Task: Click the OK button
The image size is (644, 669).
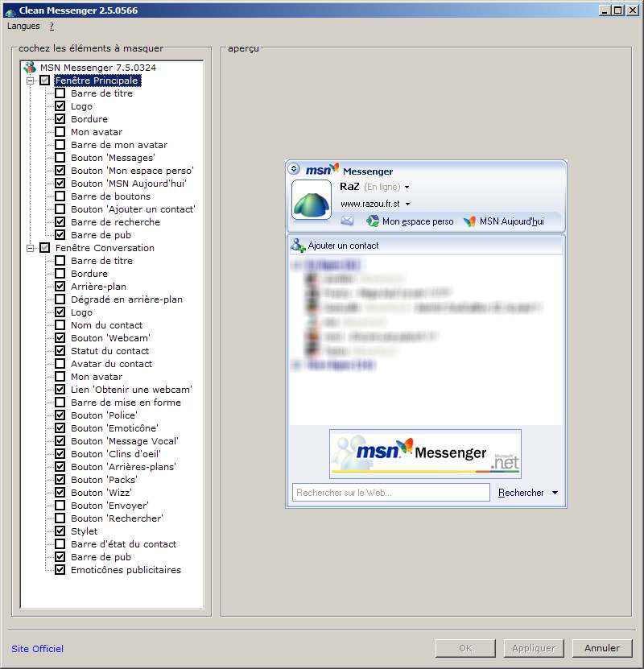Action: (x=465, y=648)
